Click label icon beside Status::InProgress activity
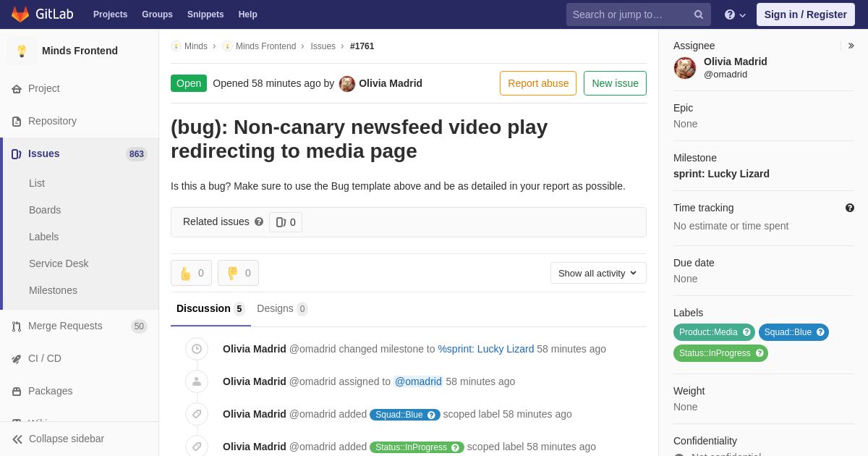Screen dimensions: 868x456 pos(197,447)
